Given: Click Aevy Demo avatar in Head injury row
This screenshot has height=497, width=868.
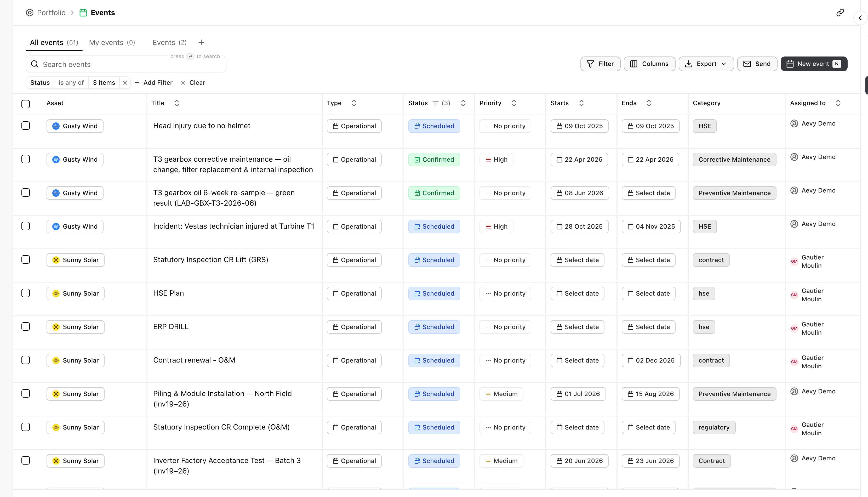Looking at the screenshot, I should (794, 123).
